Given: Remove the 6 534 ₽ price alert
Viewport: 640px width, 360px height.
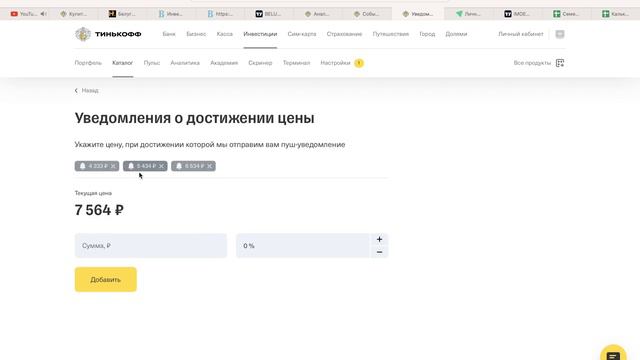Looking at the screenshot, I should coord(210,166).
